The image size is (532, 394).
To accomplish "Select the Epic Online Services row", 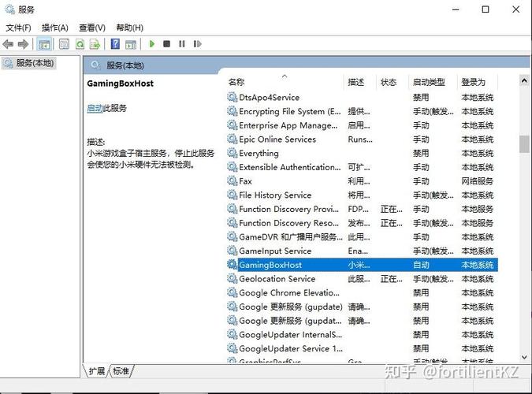I will pyautogui.click(x=362, y=139).
